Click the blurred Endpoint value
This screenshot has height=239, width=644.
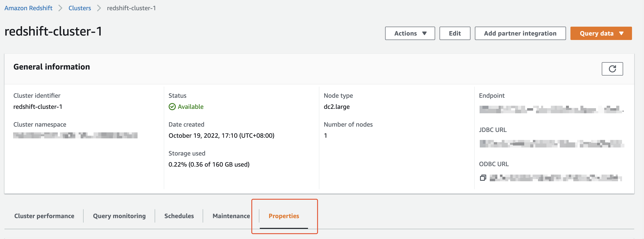coord(550,110)
